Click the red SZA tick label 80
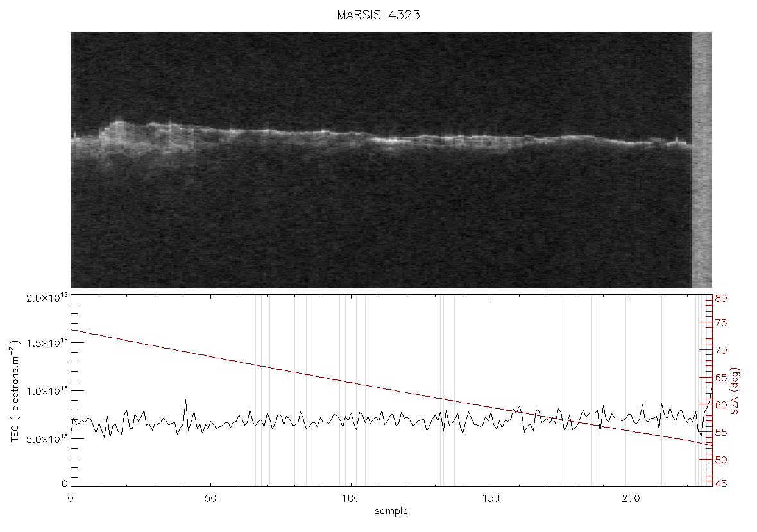 coord(721,299)
